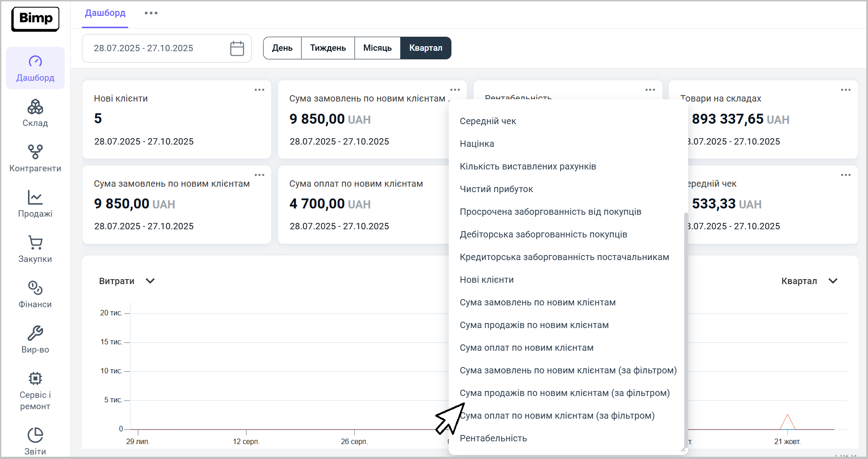868x459 pixels.
Task: Click the date range input field
Action: 154,48
